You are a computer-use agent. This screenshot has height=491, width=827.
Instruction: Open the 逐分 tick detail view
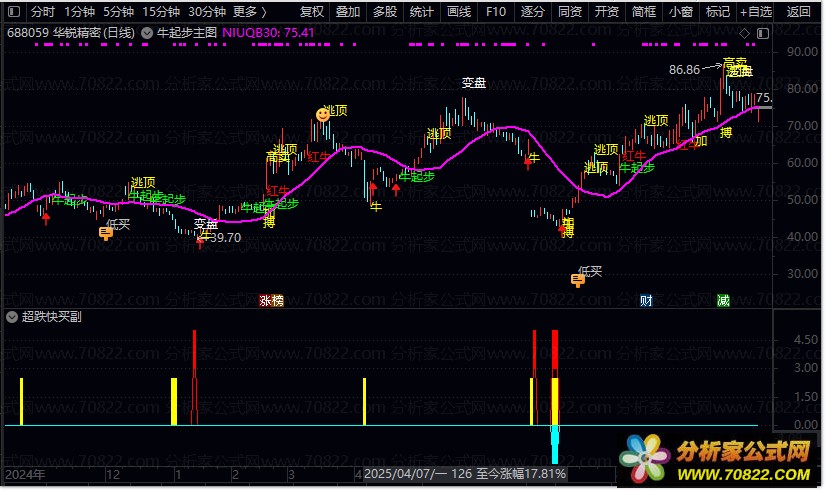pos(532,11)
